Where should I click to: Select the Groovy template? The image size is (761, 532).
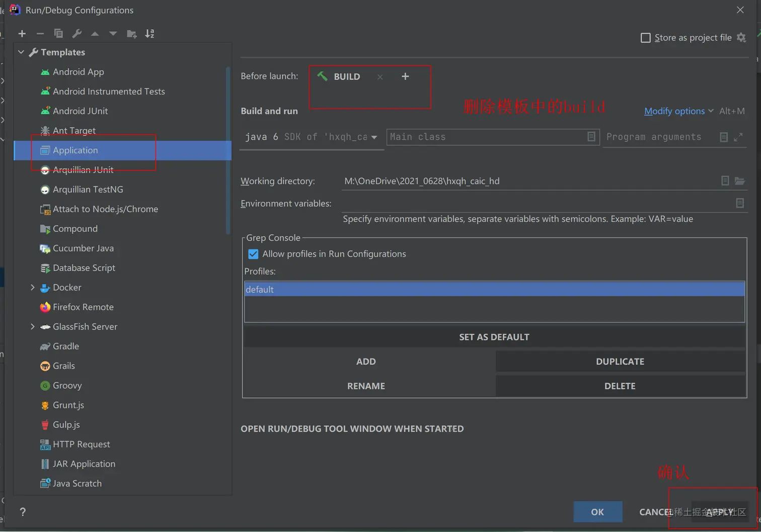click(x=67, y=386)
